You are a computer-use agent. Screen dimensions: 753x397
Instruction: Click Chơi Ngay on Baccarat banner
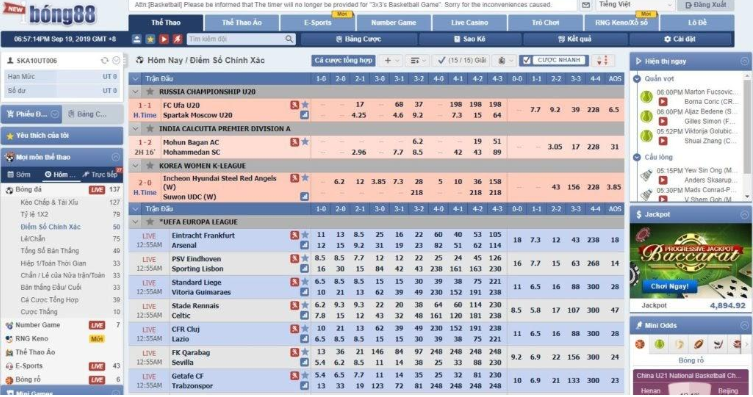(x=669, y=286)
